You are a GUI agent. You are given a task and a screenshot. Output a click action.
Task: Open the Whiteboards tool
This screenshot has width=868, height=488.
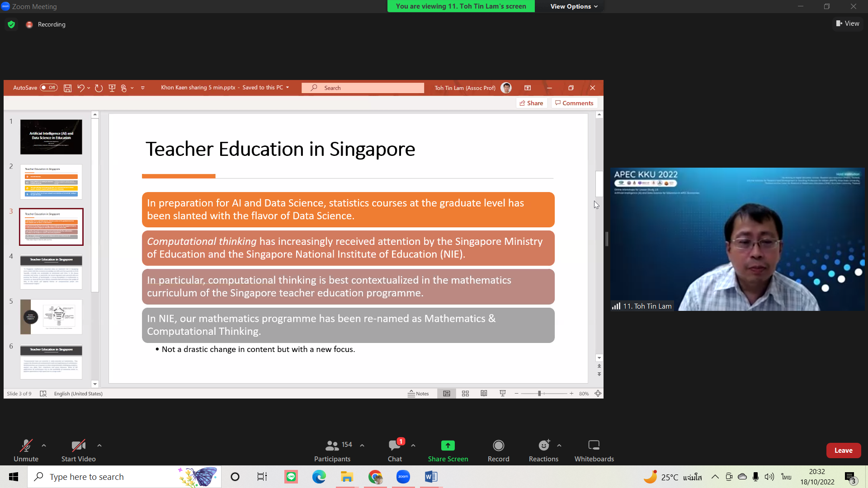594,446
